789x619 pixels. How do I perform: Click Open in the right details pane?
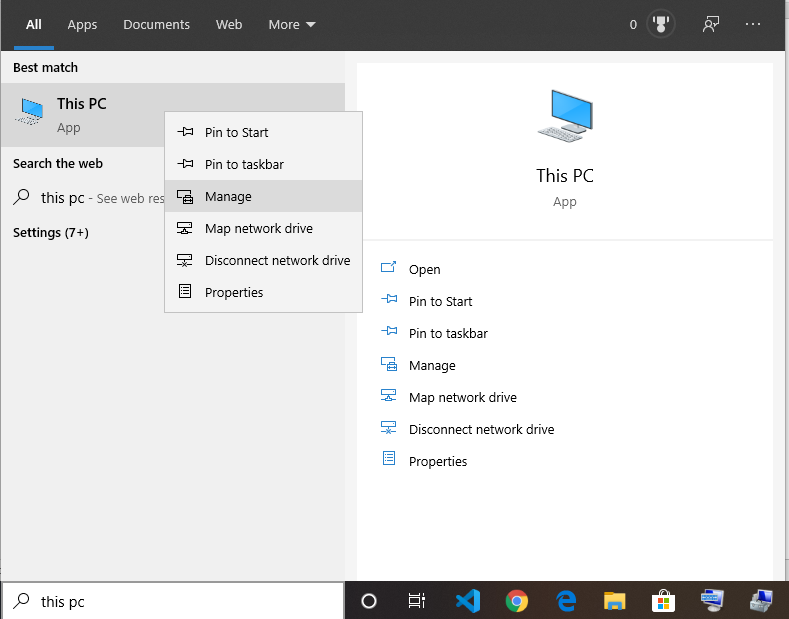click(x=424, y=270)
